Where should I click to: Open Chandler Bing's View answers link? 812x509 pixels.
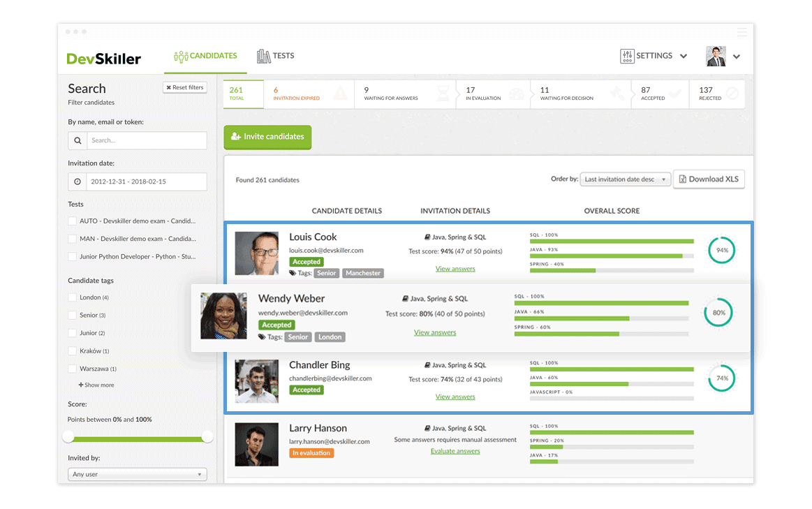(455, 397)
